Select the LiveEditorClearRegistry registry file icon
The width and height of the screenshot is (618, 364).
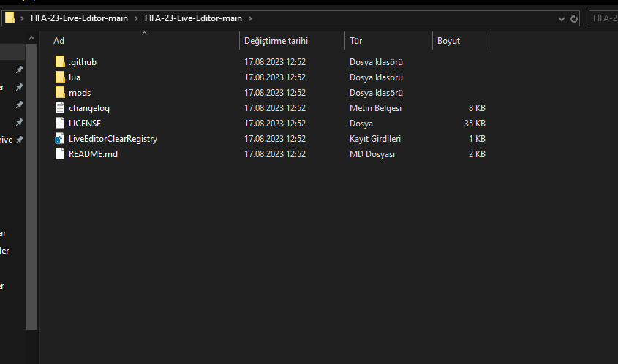pyautogui.click(x=59, y=138)
